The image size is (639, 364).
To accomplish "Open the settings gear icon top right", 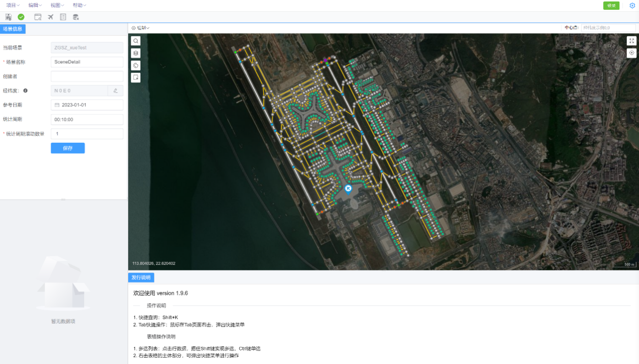I will tap(632, 5).
